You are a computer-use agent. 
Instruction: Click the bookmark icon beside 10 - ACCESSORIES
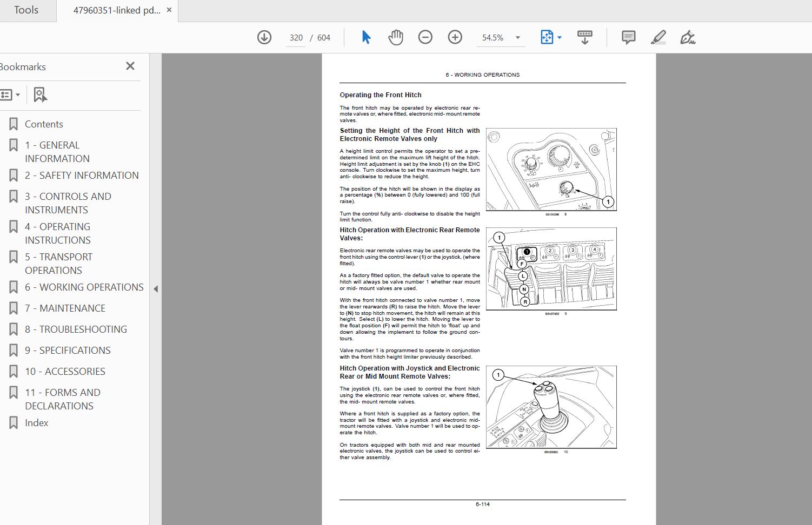(14, 372)
